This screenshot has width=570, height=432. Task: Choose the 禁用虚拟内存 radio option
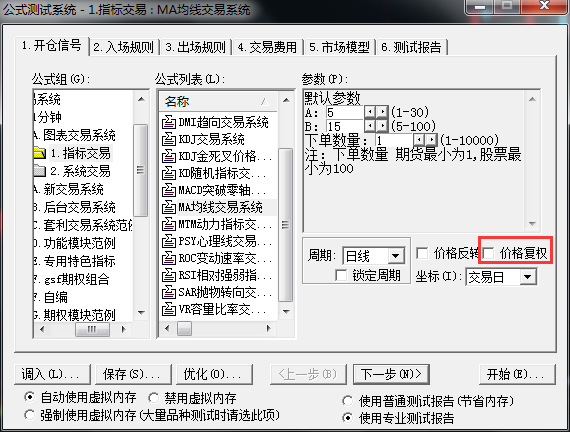click(154, 398)
